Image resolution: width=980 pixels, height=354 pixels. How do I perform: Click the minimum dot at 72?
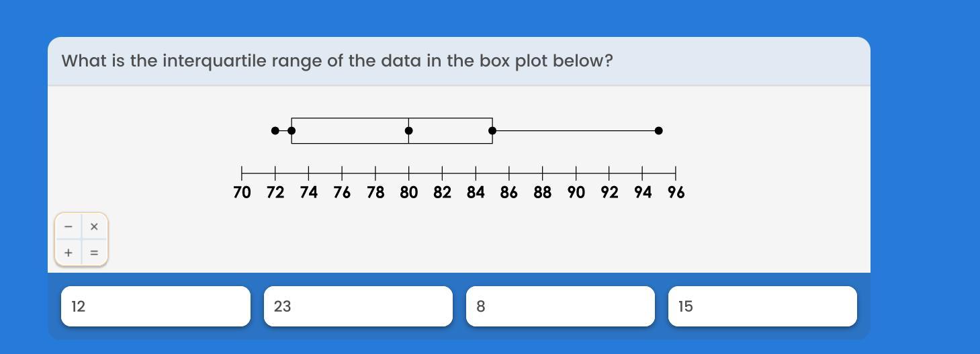[275, 130]
